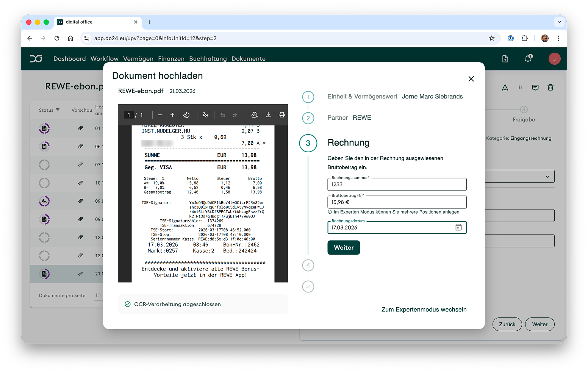Open comments icon in document toolbar
Screen dimensions: 588x372
(x=535, y=88)
